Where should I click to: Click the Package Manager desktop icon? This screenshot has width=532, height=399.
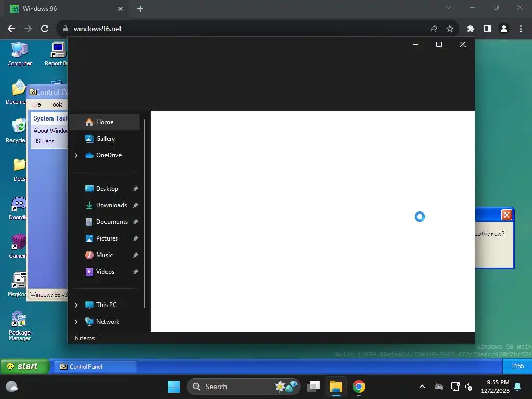19,326
